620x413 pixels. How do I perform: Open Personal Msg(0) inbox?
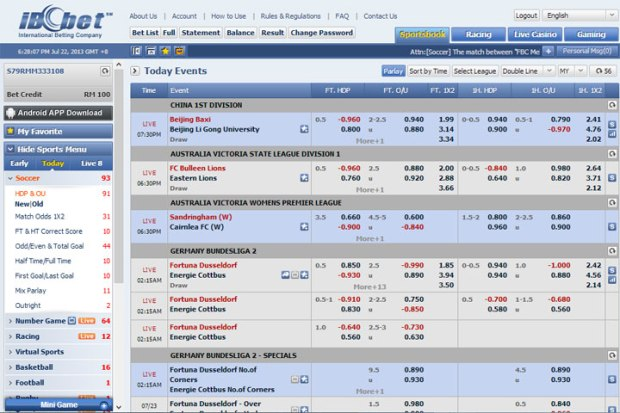(x=587, y=51)
